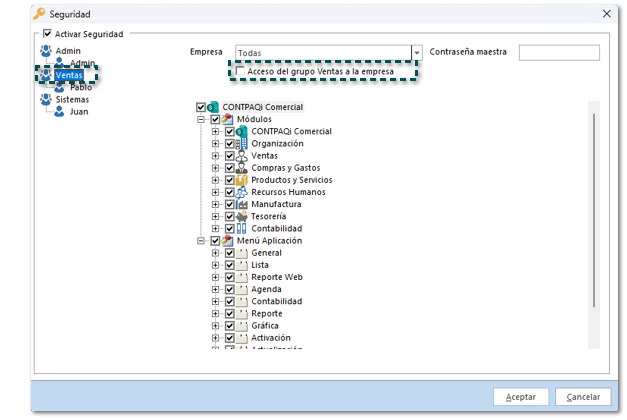Select the Ventas group in user tree
The image size is (627, 420).
[69, 75]
